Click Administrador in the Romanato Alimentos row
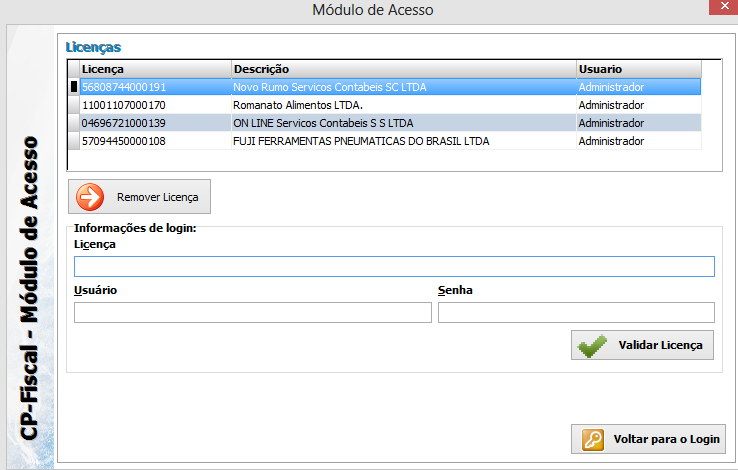The height and width of the screenshot is (470, 738). pyautogui.click(x=611, y=105)
